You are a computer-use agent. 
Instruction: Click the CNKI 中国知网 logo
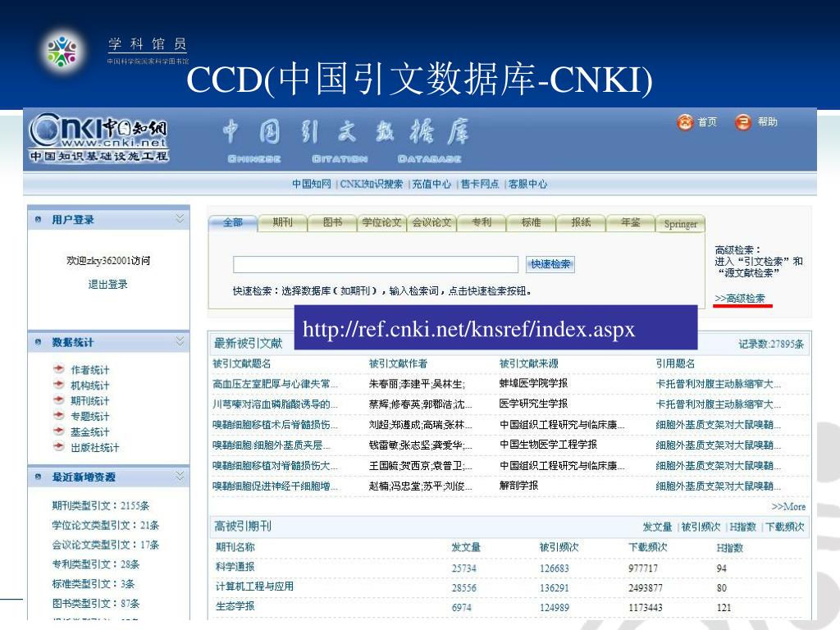(98, 137)
